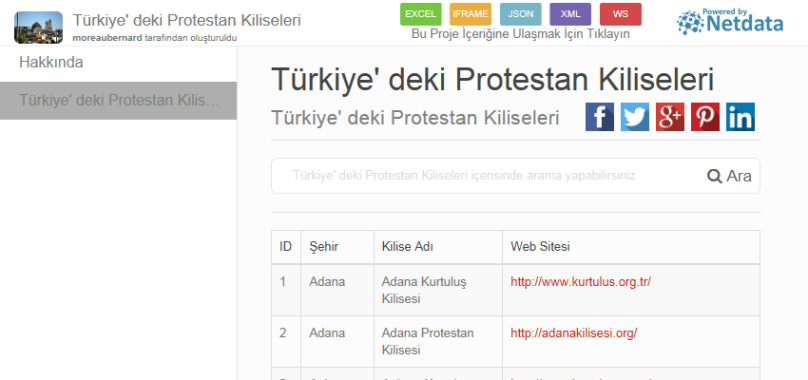This screenshot has width=808, height=380.
Task: Click the ID column header
Action: pos(286,247)
